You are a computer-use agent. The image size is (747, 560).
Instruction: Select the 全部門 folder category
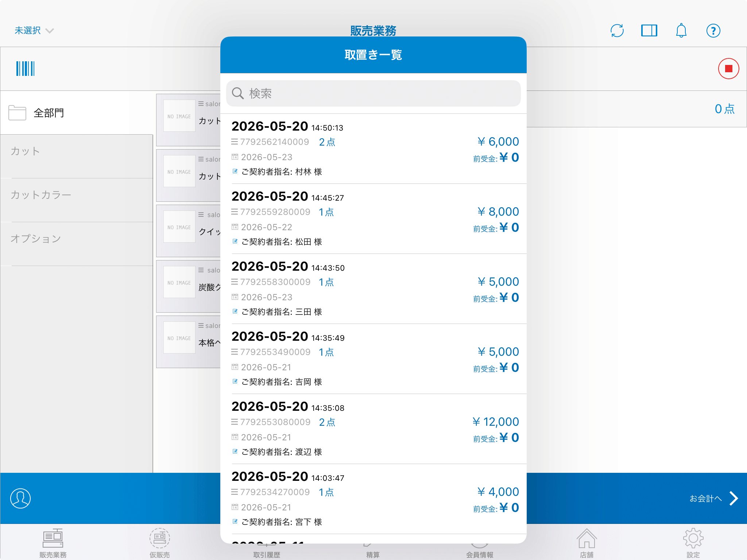(77, 113)
